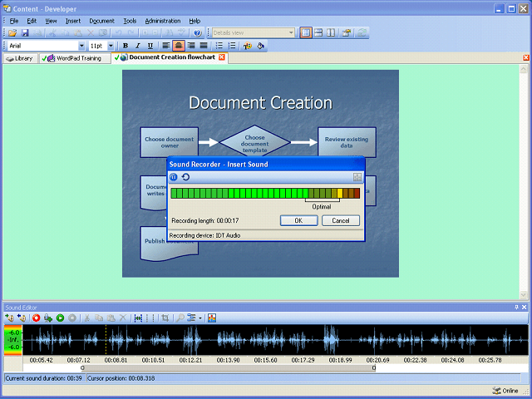Open the Arial font name dropdown

click(x=81, y=46)
